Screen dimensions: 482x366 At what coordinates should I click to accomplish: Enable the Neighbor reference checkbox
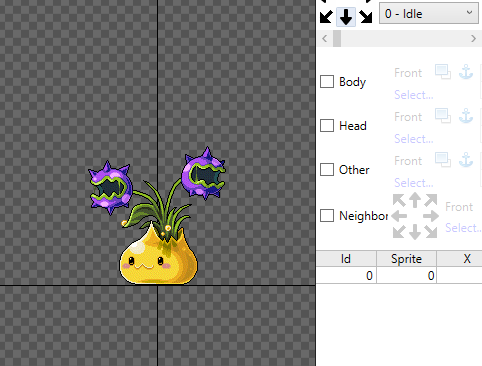[327, 216]
